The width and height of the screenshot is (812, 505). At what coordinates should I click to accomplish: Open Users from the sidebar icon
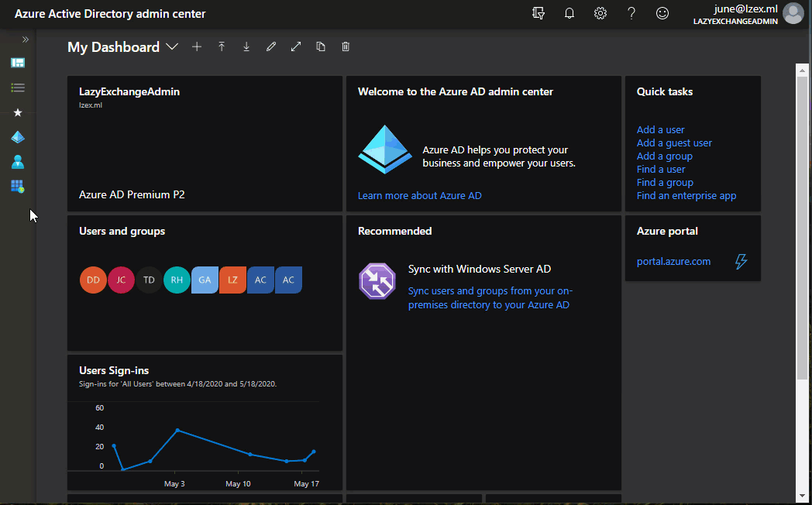pos(18,162)
